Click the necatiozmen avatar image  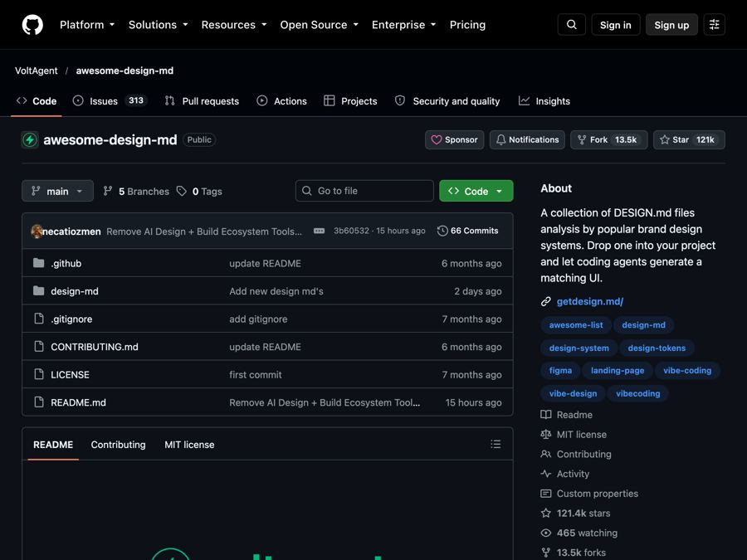[37, 231]
